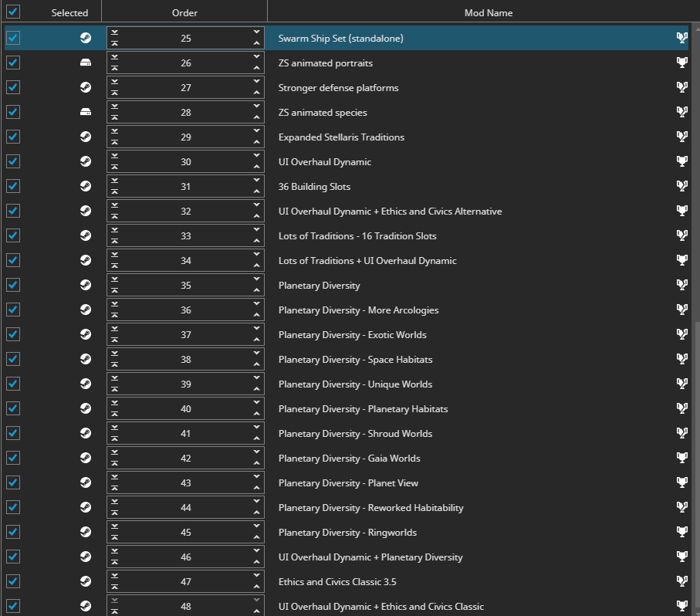Click the trophy icon for Lots of Traditions + UI Overhaul Dynamic

[681, 260]
